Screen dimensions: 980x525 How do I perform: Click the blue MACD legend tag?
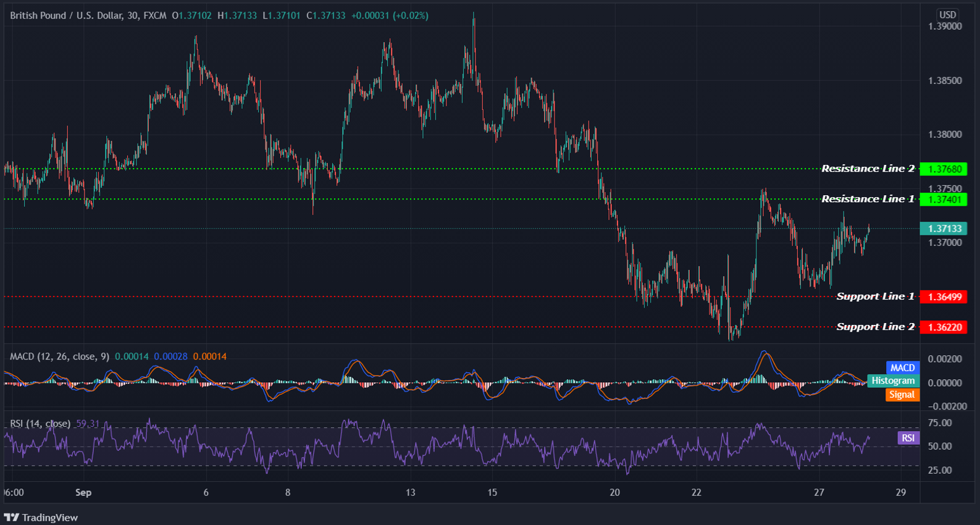903,368
